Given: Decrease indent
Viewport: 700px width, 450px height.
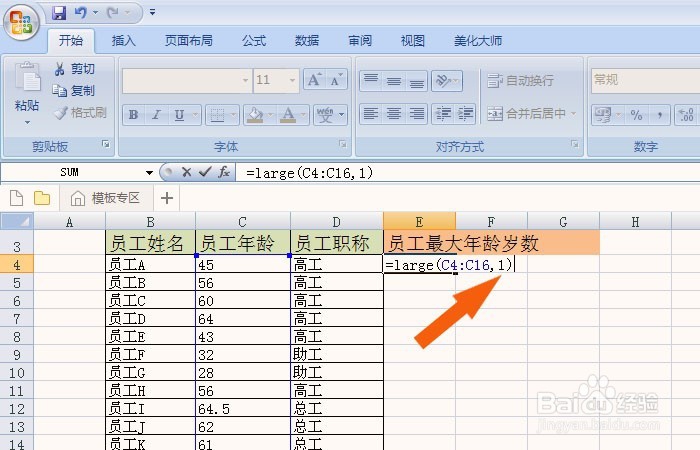Looking at the screenshot, I should click(x=443, y=113).
